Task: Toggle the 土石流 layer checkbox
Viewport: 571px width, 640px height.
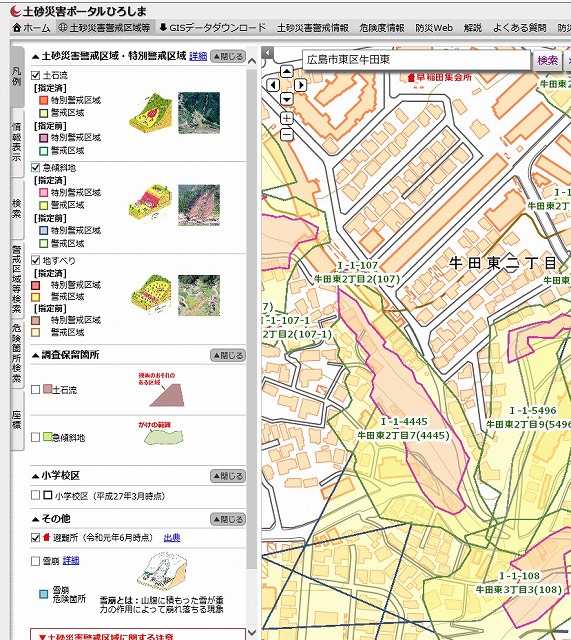Action: point(36,75)
